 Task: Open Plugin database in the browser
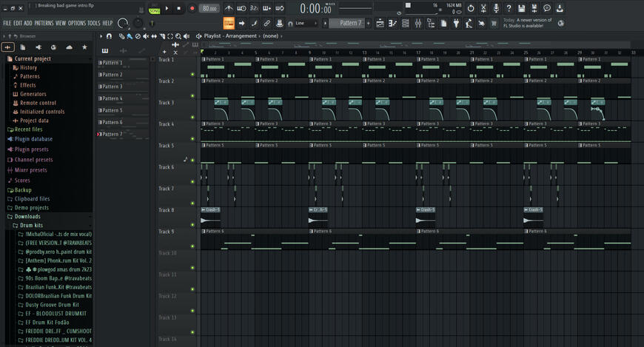pos(33,139)
